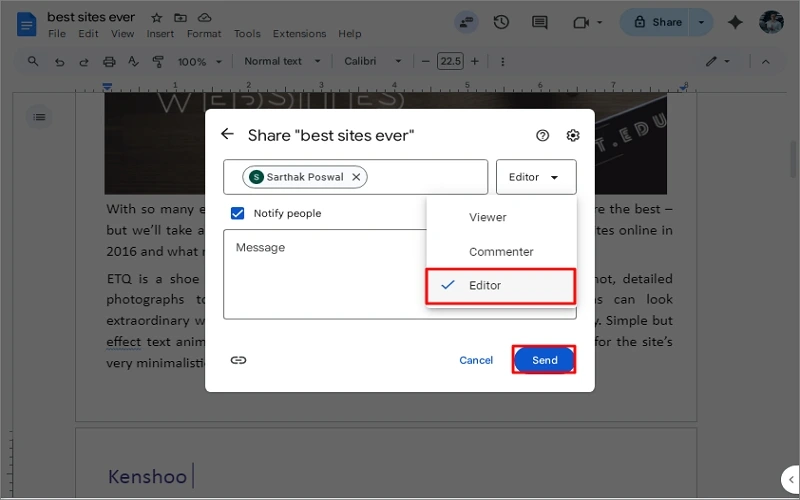The image size is (800, 500).
Task: Click Cancel in share dialog
Action: [x=476, y=360]
